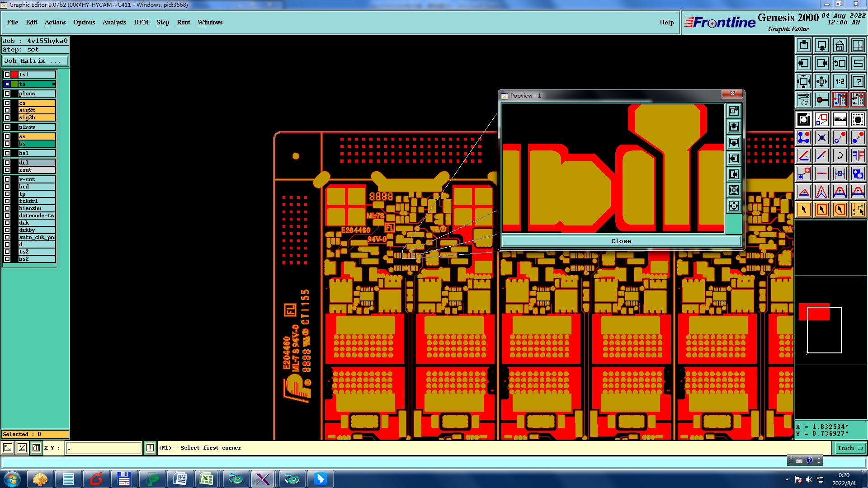The image size is (868, 488).
Task: Click the Home view icon
Action: tap(840, 45)
